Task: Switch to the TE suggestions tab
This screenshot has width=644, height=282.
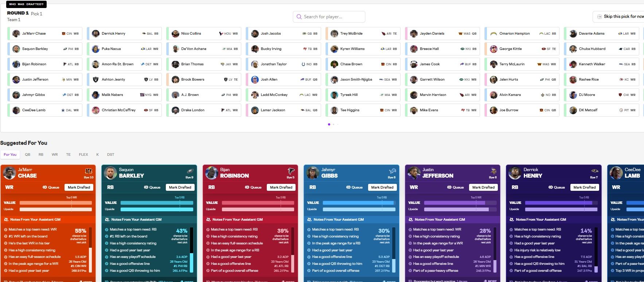Action: click(68, 155)
